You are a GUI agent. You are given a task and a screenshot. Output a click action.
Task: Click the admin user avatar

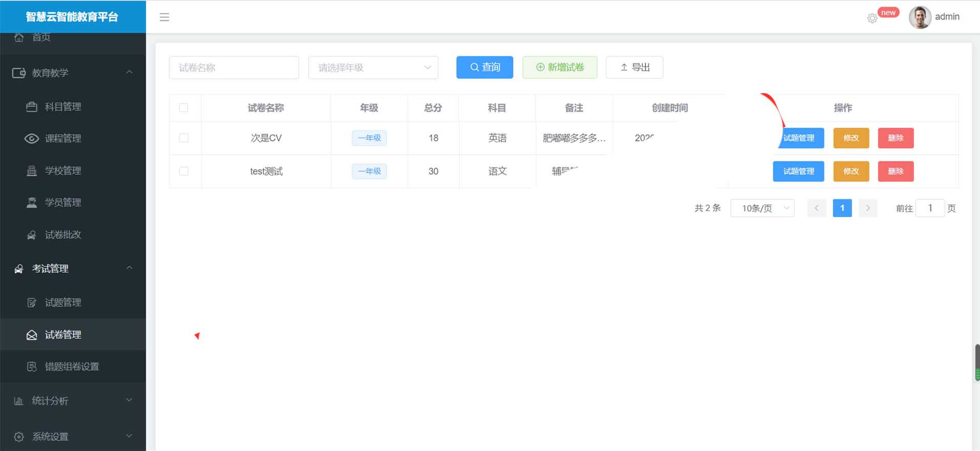tap(920, 17)
